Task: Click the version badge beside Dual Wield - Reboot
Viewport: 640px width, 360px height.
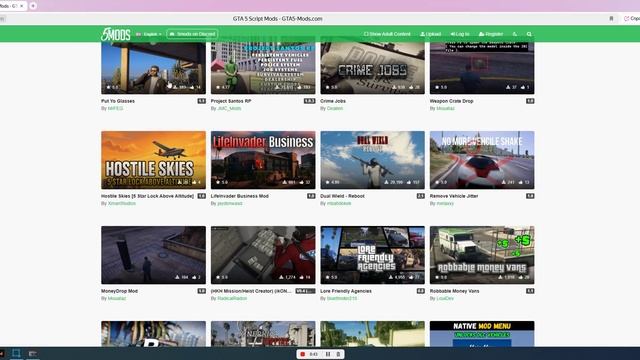Action: [x=420, y=196]
